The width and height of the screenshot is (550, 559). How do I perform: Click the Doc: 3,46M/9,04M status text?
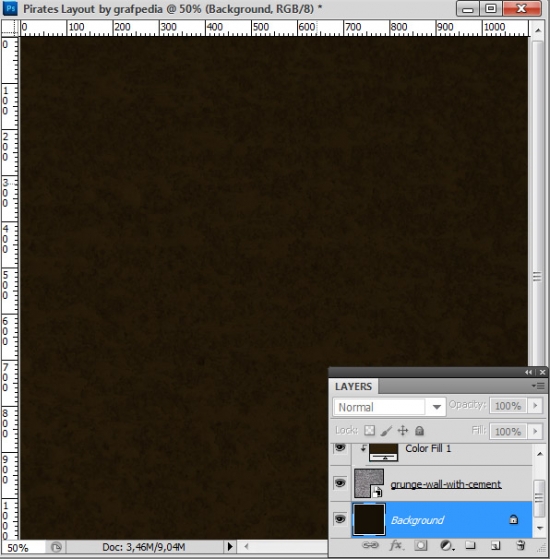pos(144,547)
